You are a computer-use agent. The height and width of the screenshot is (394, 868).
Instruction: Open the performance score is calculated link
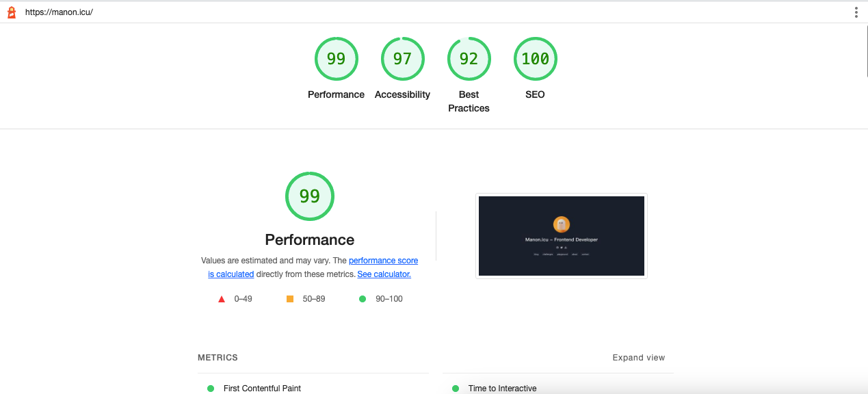point(383,260)
